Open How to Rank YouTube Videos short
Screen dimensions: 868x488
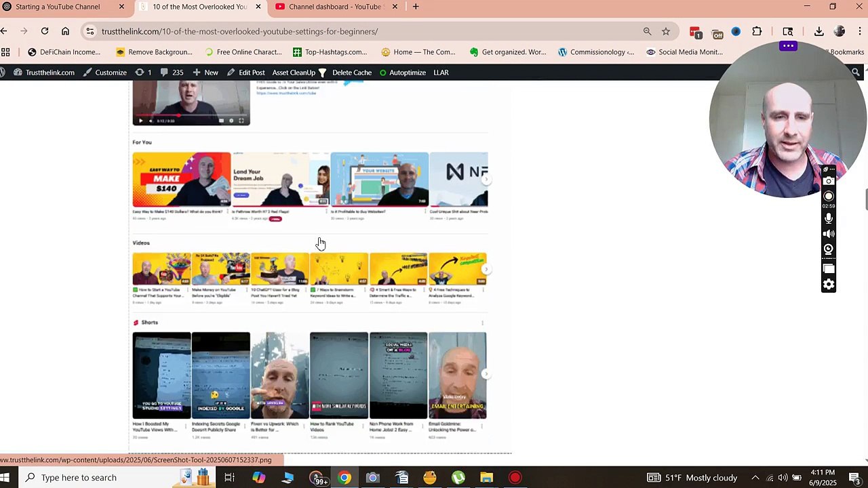point(339,375)
